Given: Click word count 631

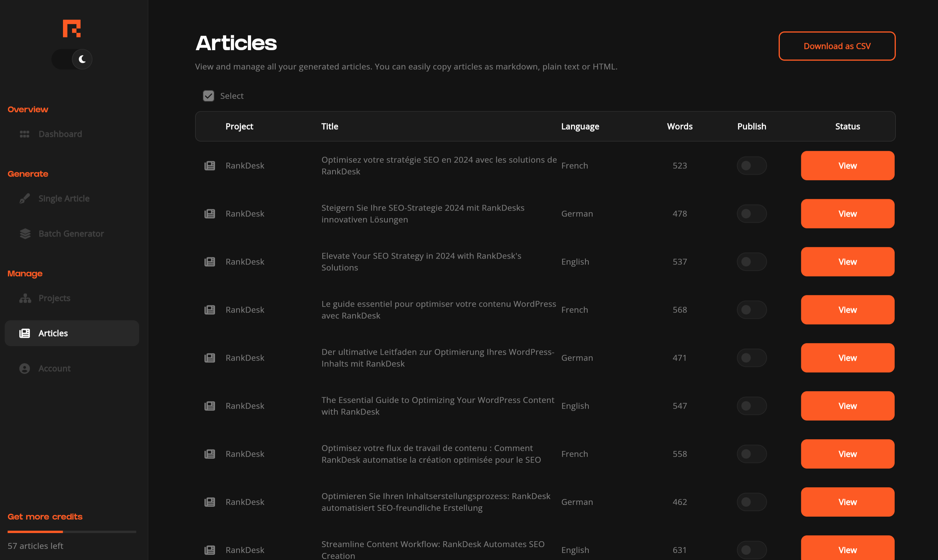Looking at the screenshot, I should 680,550.
